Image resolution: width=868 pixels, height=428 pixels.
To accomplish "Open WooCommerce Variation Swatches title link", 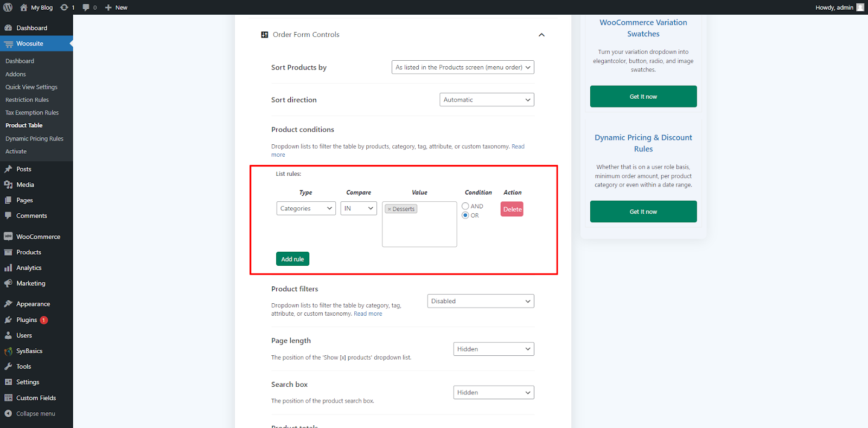I will (x=643, y=28).
